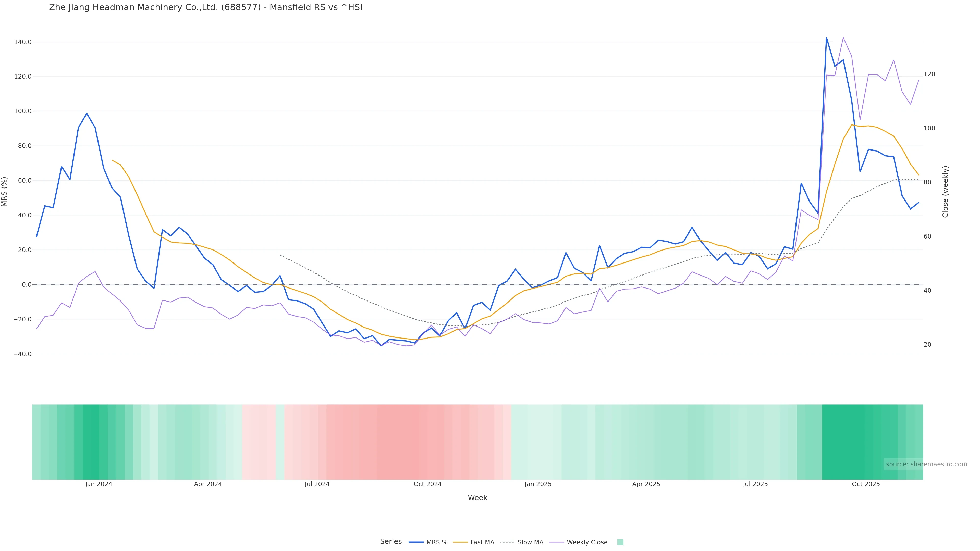Open the sharemaestro.com source watermark
Image resolution: width=980 pixels, height=551 pixels.
click(x=926, y=464)
